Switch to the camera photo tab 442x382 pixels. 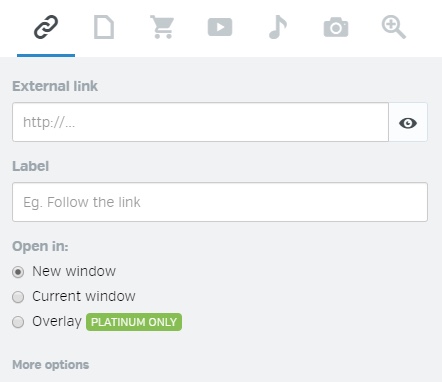pyautogui.click(x=336, y=27)
